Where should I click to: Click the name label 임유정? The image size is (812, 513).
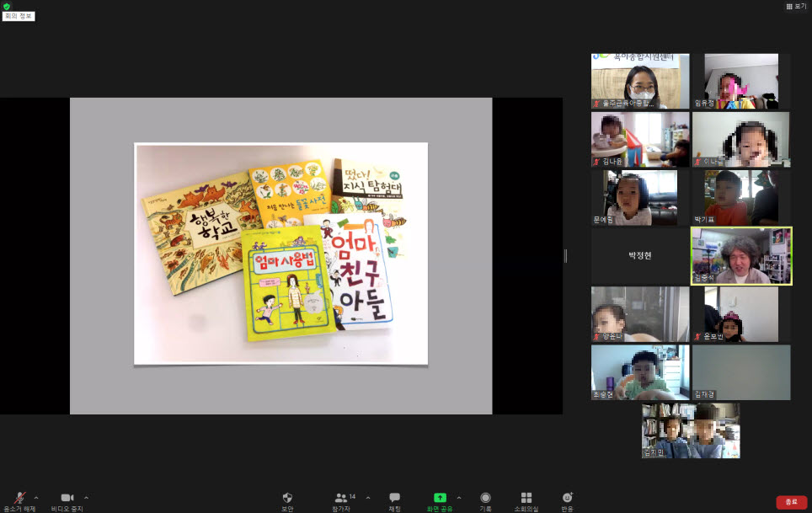[704, 104]
